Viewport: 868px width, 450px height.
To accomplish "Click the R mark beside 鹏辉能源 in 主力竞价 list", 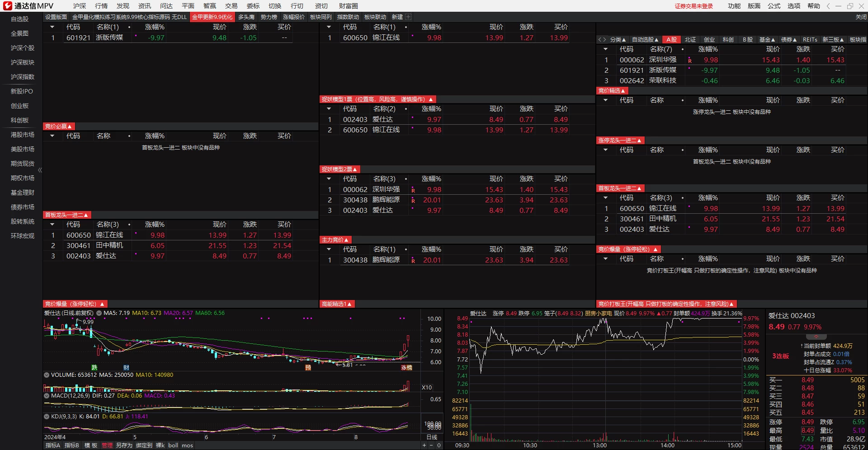I will click(413, 261).
